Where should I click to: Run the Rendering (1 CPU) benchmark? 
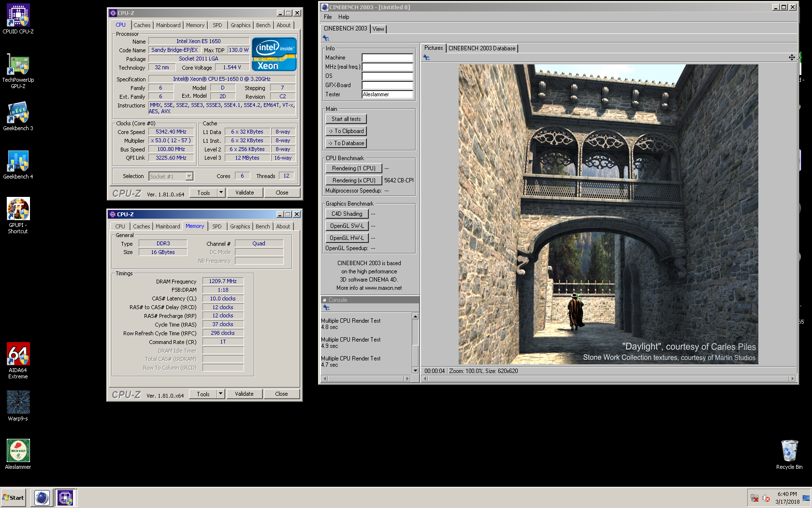[354, 168]
